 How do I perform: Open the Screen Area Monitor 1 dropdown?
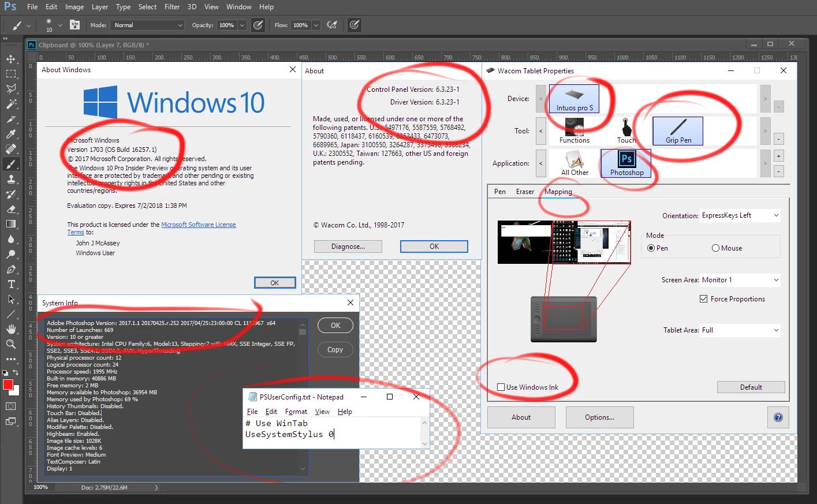tap(740, 280)
